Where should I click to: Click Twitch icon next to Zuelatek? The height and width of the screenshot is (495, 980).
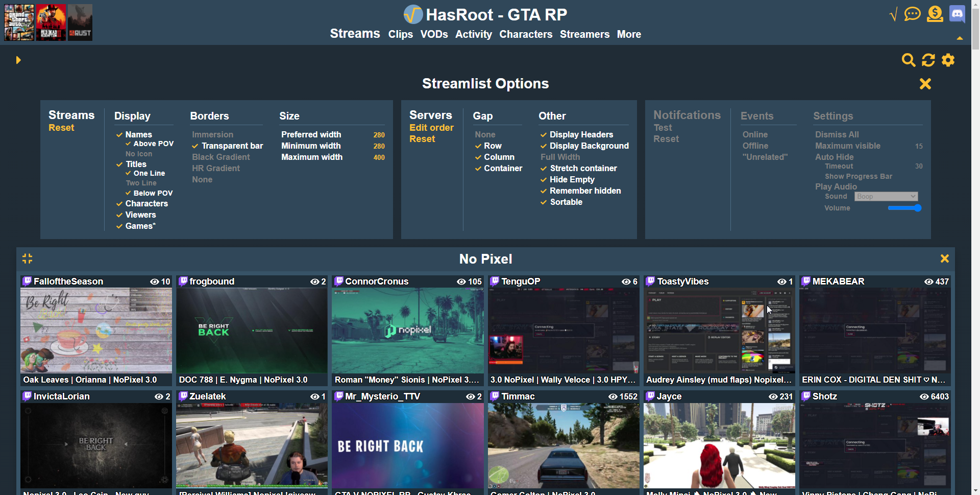click(x=183, y=396)
